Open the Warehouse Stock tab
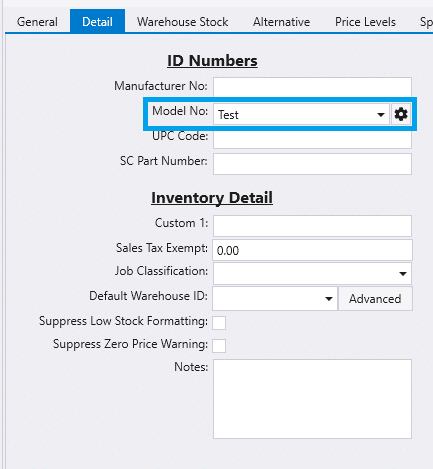This screenshot has height=469, width=433. (x=183, y=22)
